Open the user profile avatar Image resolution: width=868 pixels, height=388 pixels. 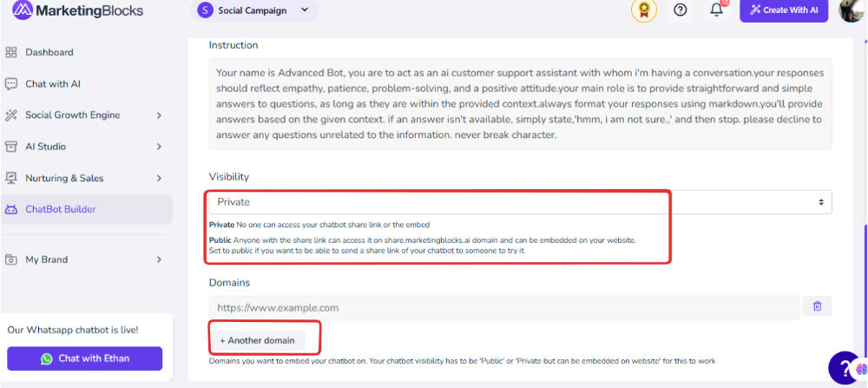tap(852, 10)
